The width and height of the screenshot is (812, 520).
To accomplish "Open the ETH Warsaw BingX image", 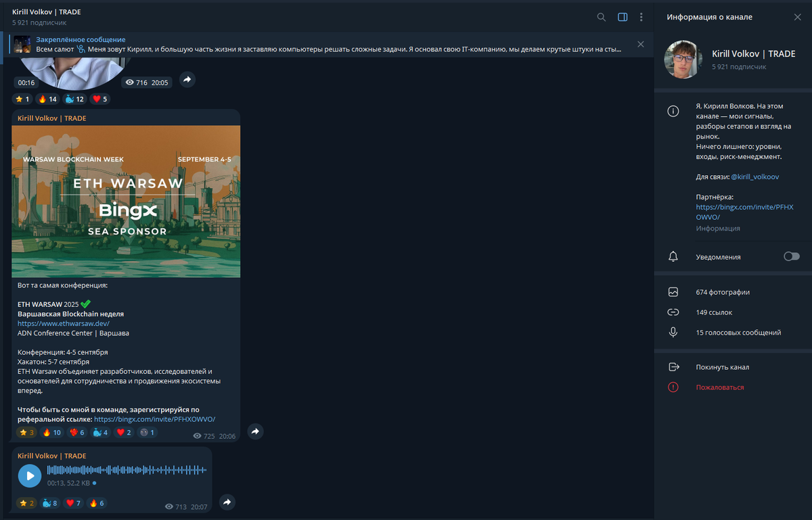I will [x=126, y=202].
